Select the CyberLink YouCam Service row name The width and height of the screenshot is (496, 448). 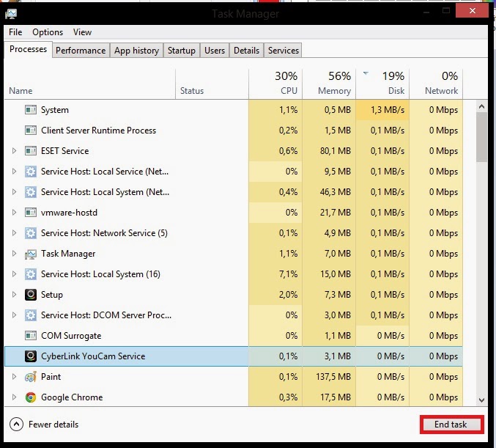pyautogui.click(x=93, y=356)
